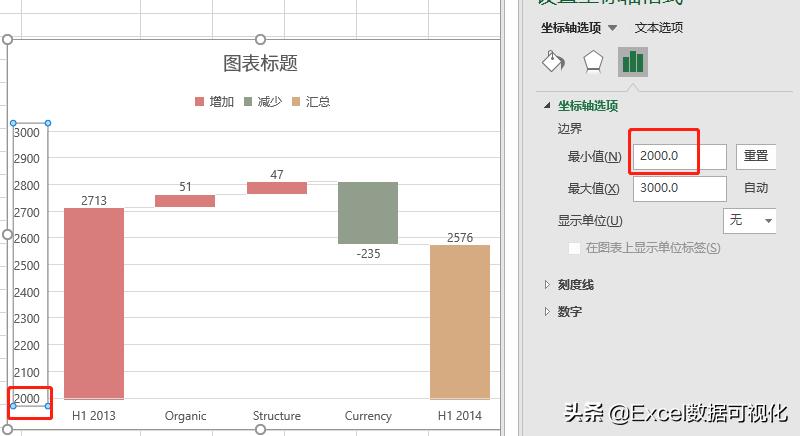Select the H1 2014 total bar
Image resolution: width=800 pixels, height=436 pixels.
[x=460, y=322]
